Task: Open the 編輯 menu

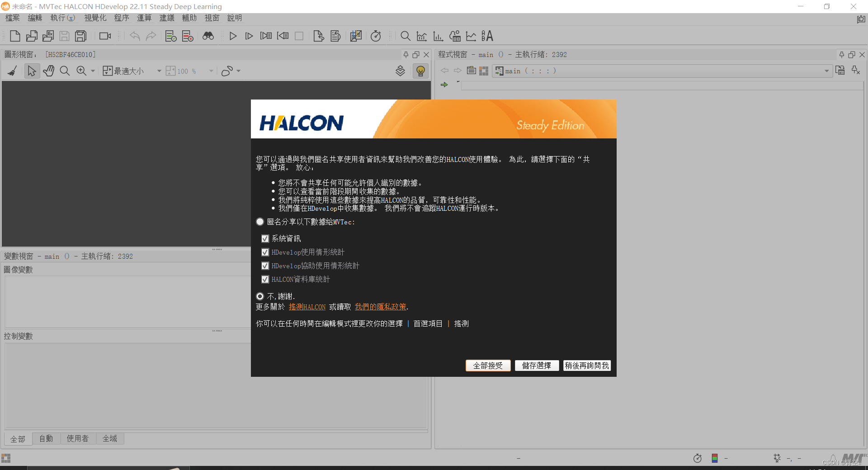Action: 35,18
